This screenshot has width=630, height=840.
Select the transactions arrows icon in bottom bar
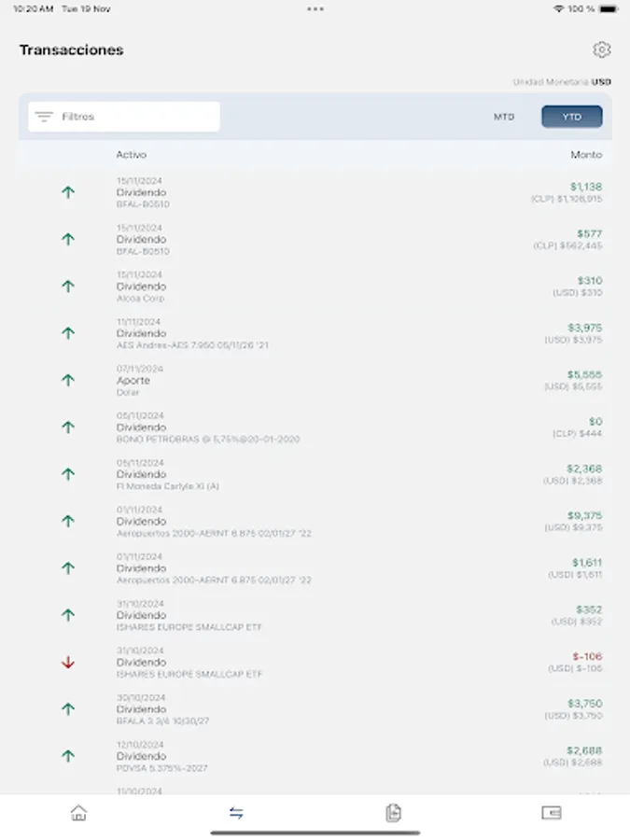click(x=236, y=813)
